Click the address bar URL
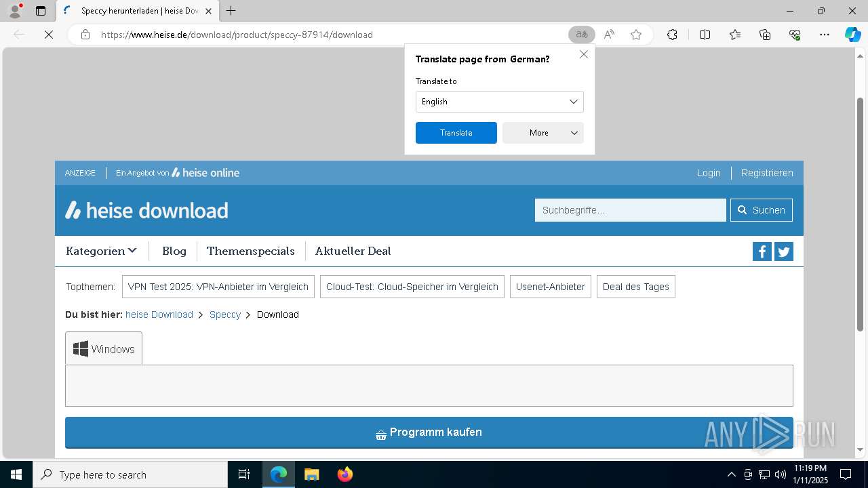868x488 pixels. coord(237,35)
